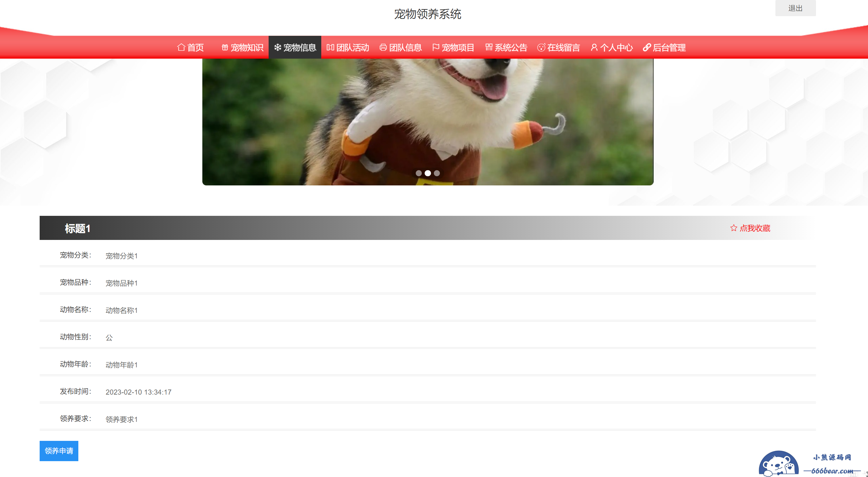The image size is (868, 477).
Task: Click the value 领养要求1
Action: click(122, 419)
